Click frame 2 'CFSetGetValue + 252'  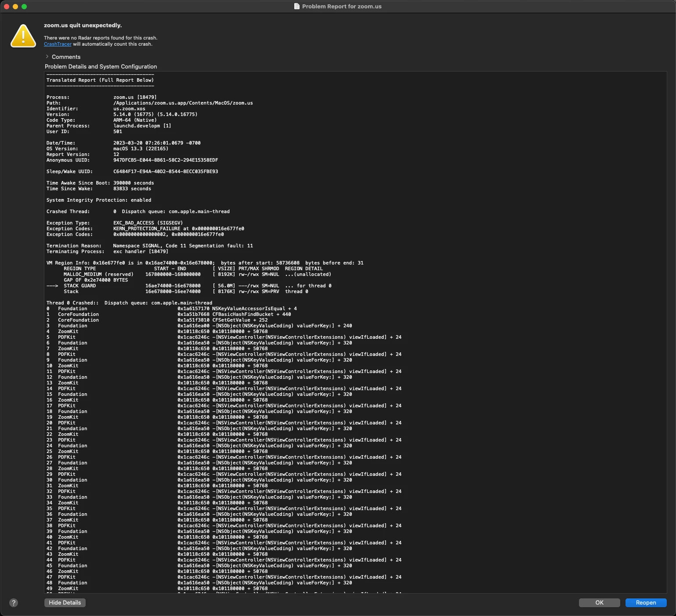[x=240, y=320]
